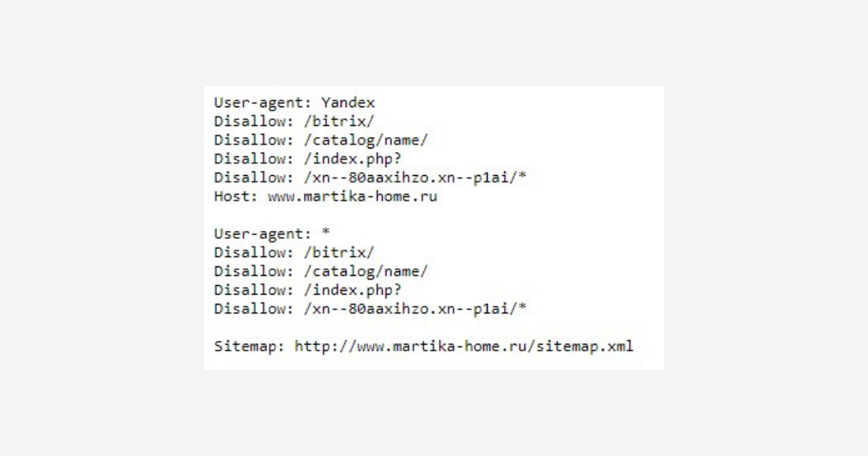Click the 'www.martika-home.ru' host value
This screenshot has width=868, height=456.
[352, 196]
